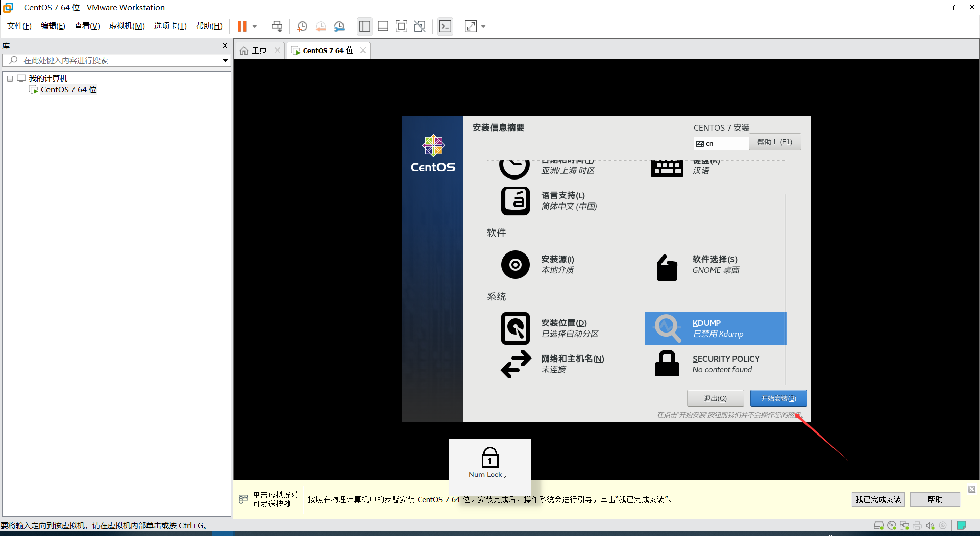Viewport: 980px width, 536px height.
Task: Click the 已选择自动分区 partition text
Action: (x=570, y=334)
